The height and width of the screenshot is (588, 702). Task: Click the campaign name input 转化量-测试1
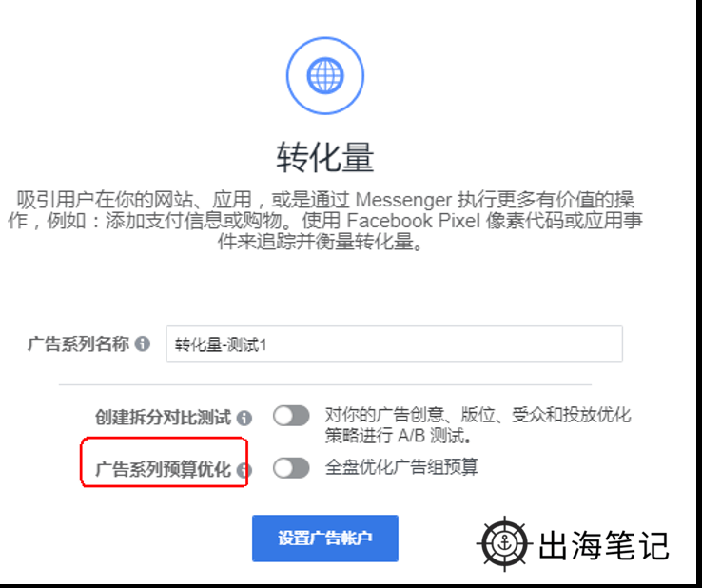tap(394, 343)
